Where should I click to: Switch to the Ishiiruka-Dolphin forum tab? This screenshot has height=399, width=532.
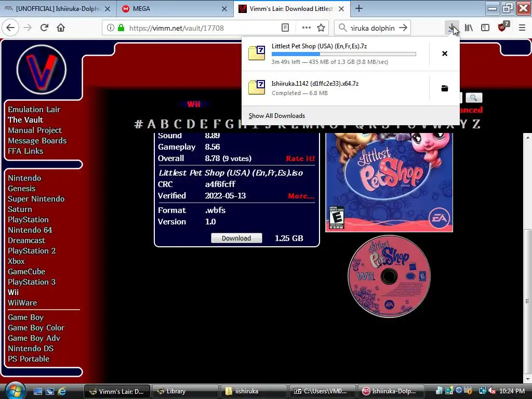tap(58, 9)
